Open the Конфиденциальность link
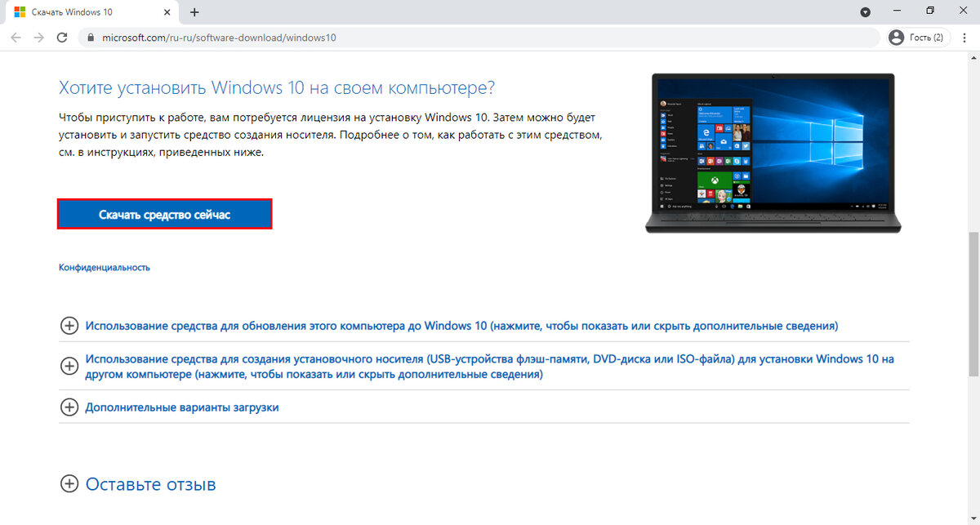This screenshot has width=980, height=525. pos(104,267)
